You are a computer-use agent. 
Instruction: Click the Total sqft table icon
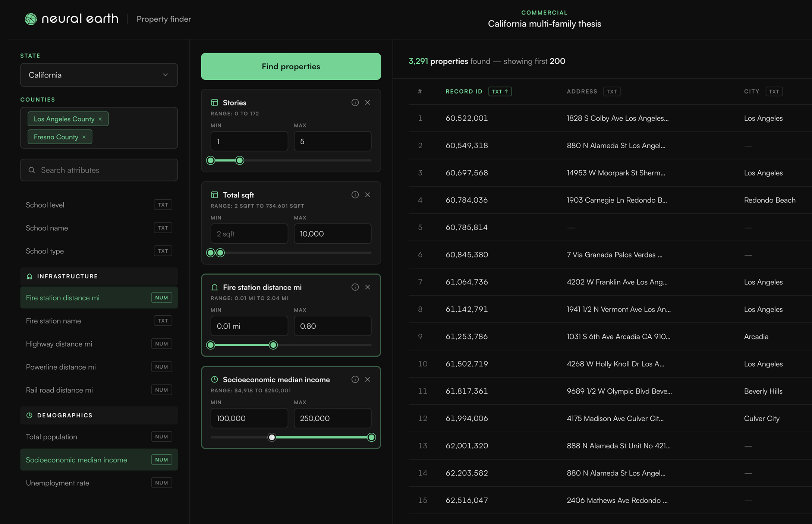pyautogui.click(x=214, y=195)
